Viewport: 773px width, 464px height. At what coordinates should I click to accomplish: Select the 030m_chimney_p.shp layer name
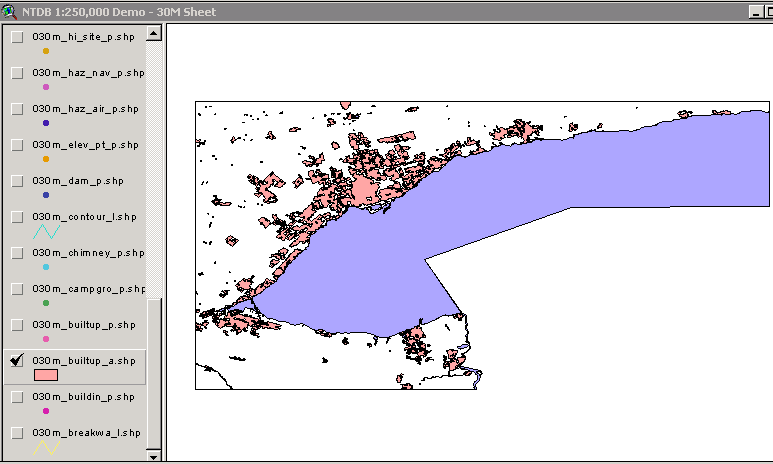click(x=88, y=253)
